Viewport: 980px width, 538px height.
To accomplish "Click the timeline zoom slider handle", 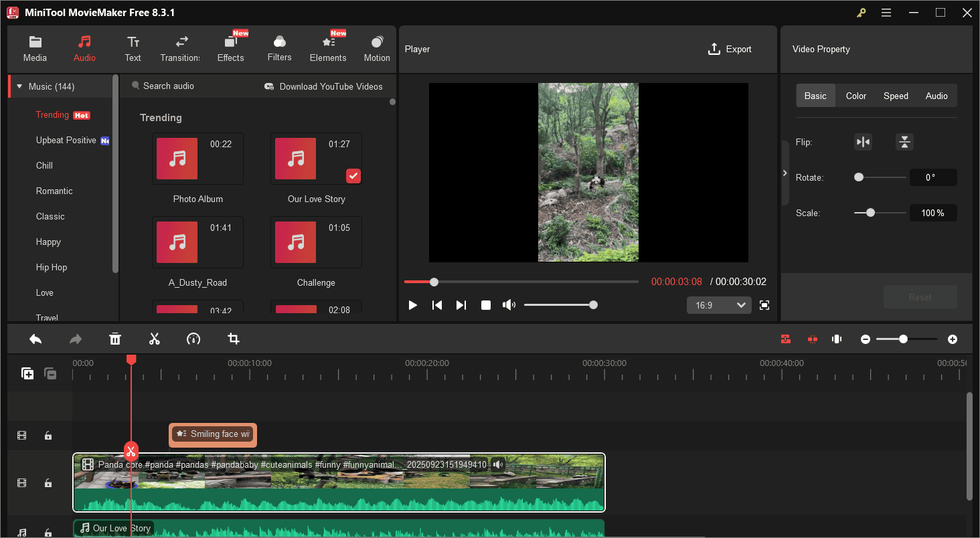I will coord(903,339).
